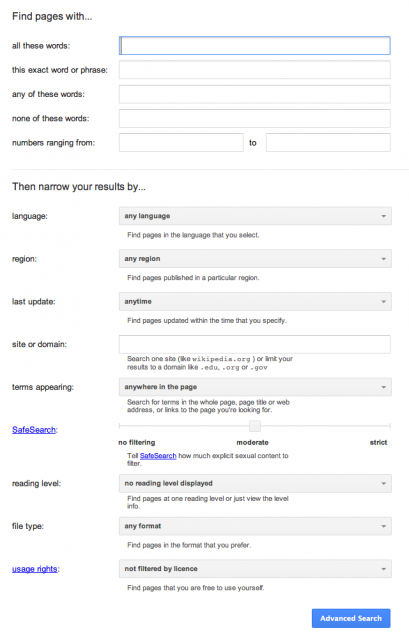Image resolution: width=409 pixels, height=640 pixels.
Task: Click the numbers range 'to' end field
Action: tap(328, 142)
